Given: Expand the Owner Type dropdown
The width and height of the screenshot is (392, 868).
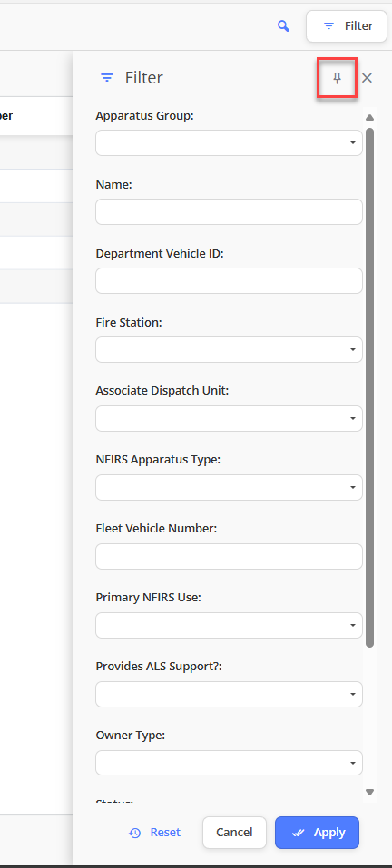Looking at the screenshot, I should [x=230, y=764].
